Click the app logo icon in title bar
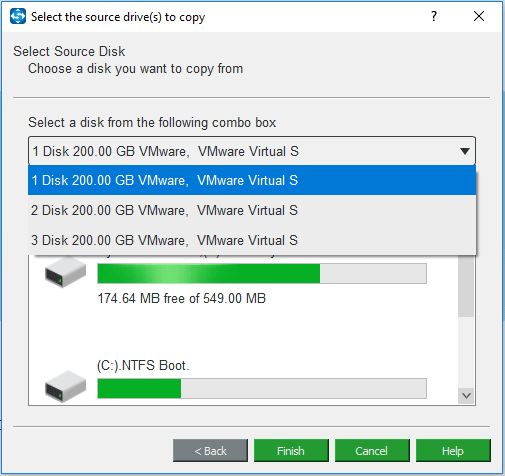 point(18,16)
